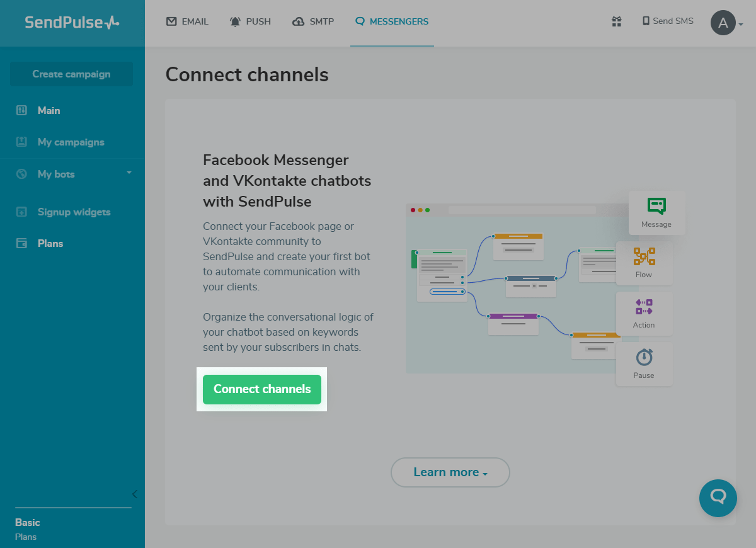This screenshot has width=756, height=548.
Task: Open the Plans section icon
Action: [21, 243]
